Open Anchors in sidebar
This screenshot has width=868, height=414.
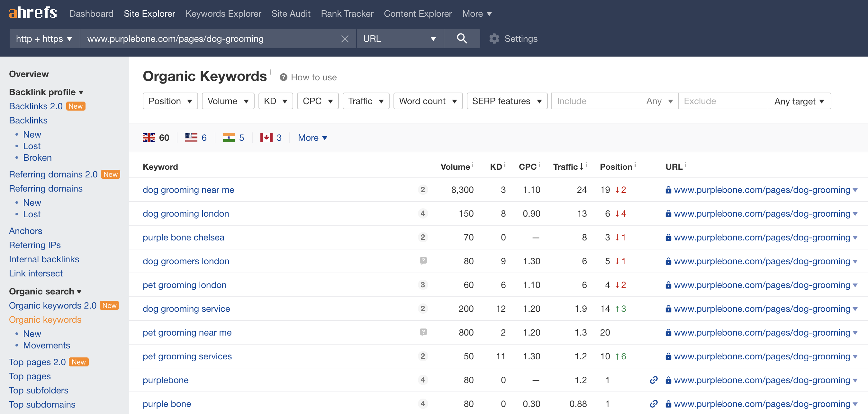pos(26,231)
